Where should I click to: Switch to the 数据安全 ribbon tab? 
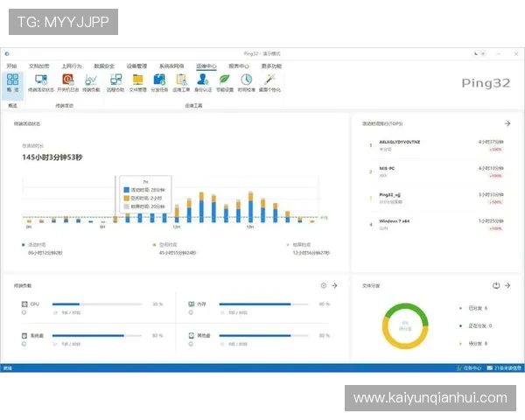pos(102,66)
